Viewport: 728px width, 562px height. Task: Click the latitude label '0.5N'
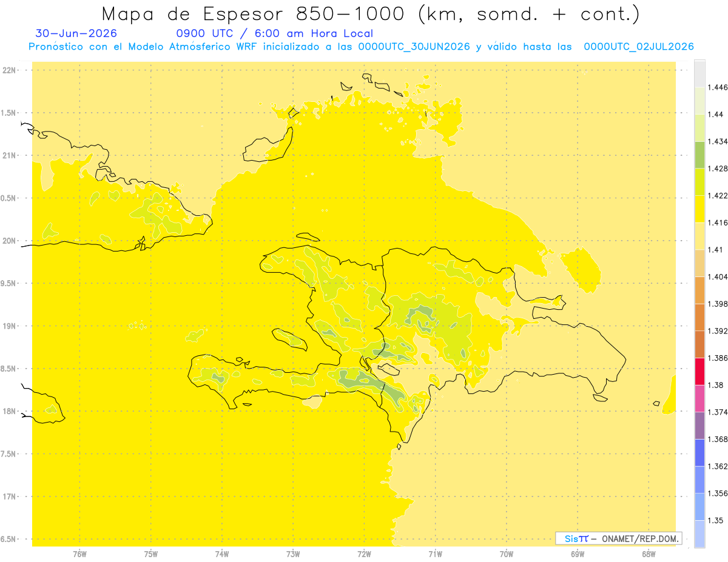tap(8, 198)
